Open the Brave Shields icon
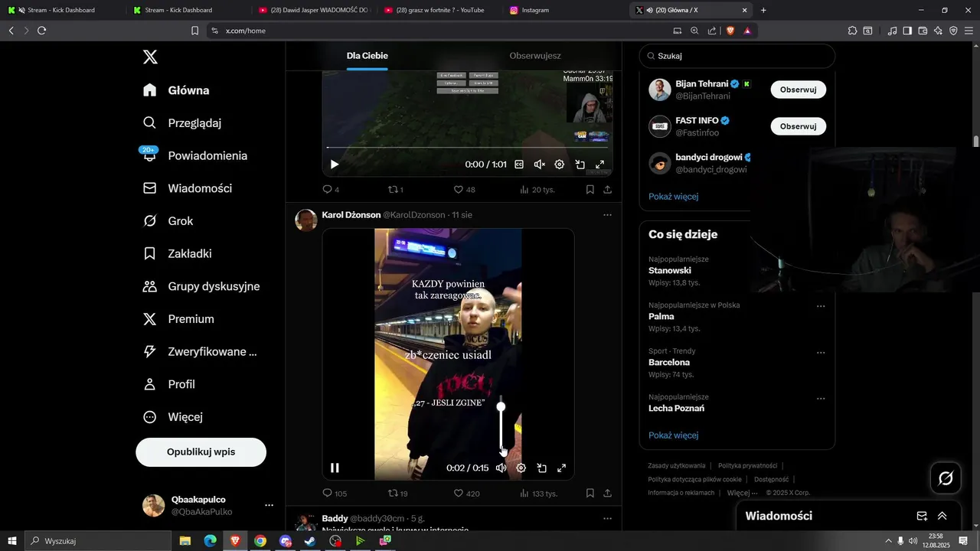Viewport: 980px width, 551px height. [730, 31]
